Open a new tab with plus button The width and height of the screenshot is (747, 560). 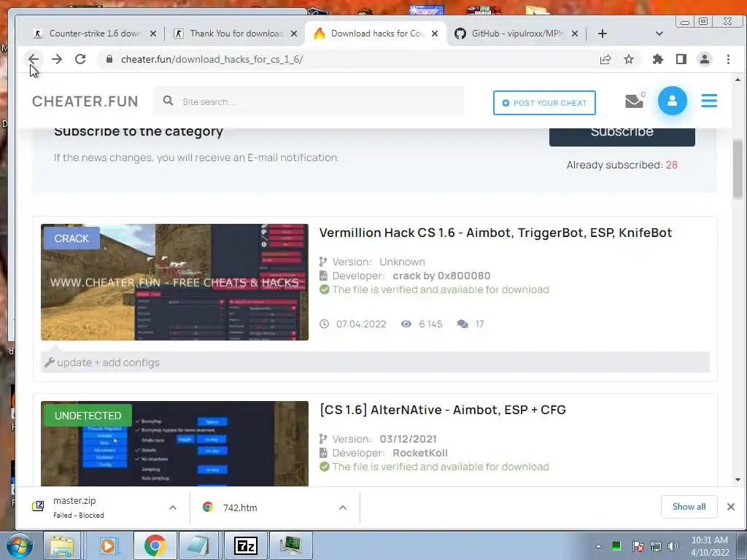pos(602,34)
